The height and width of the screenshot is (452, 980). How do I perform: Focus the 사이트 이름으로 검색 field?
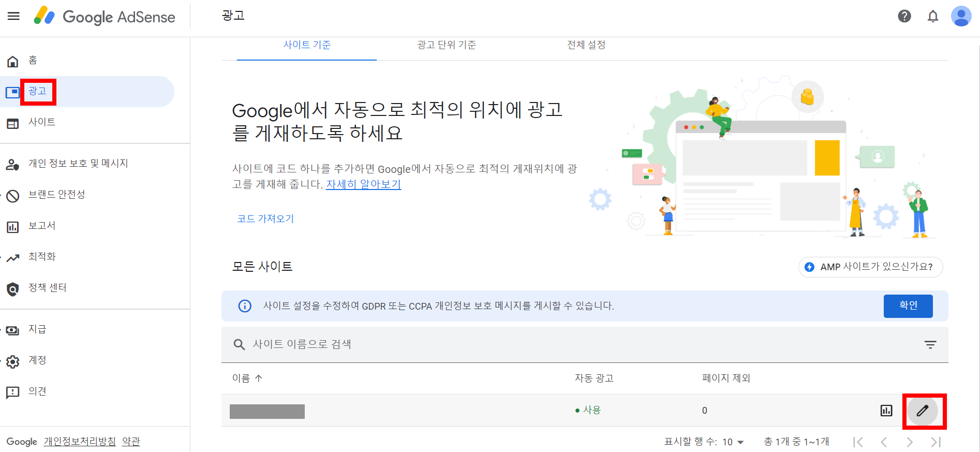point(585,344)
